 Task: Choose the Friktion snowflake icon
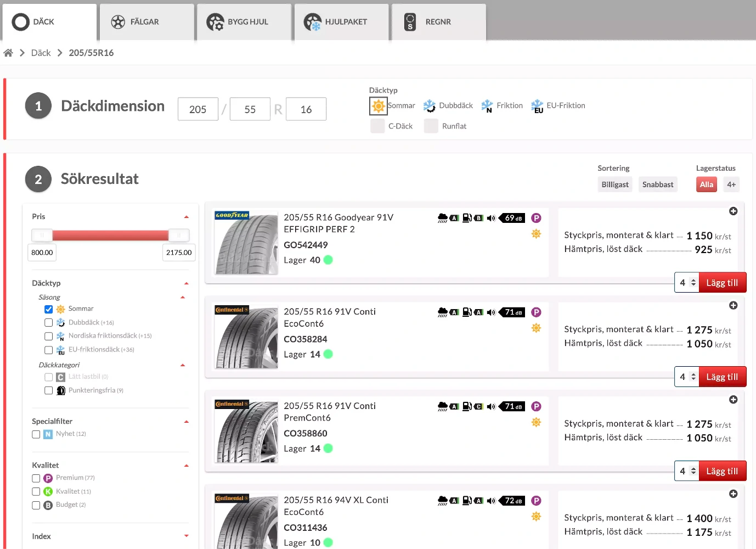(x=487, y=106)
